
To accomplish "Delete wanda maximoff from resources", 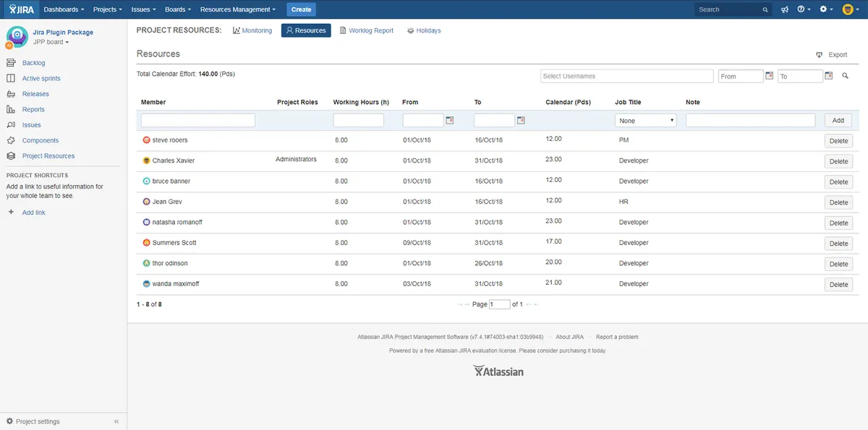I will coord(838,285).
